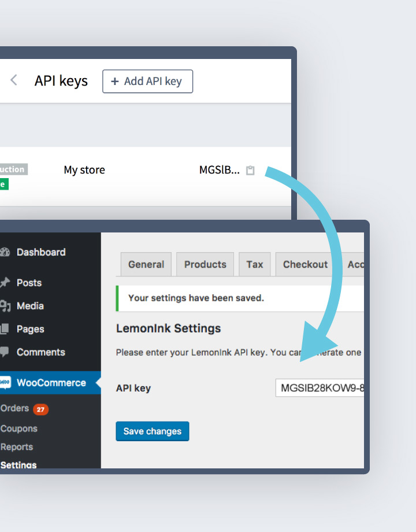The image size is (416, 532).
Task: Open the Reports submenu item
Action: pyautogui.click(x=17, y=447)
